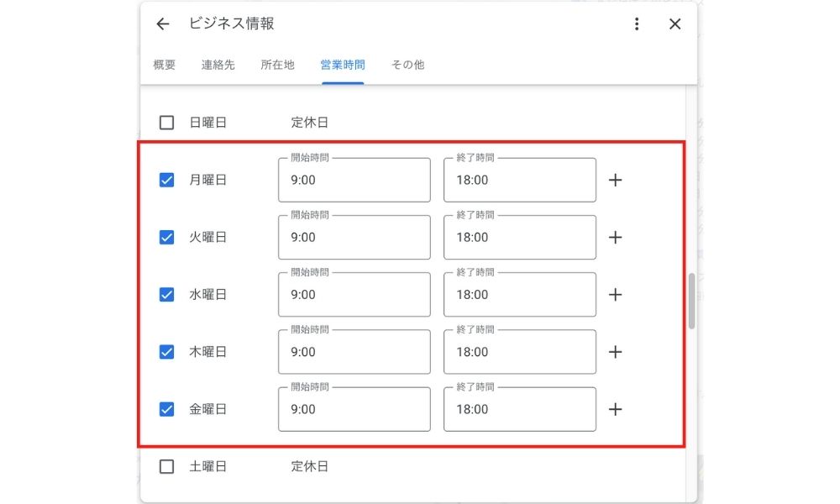The height and width of the screenshot is (504, 840).
Task: Click the vertical scrollbar thumb
Action: [692, 301]
